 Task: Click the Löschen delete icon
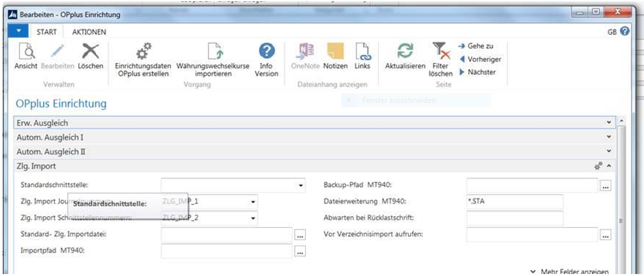click(91, 52)
